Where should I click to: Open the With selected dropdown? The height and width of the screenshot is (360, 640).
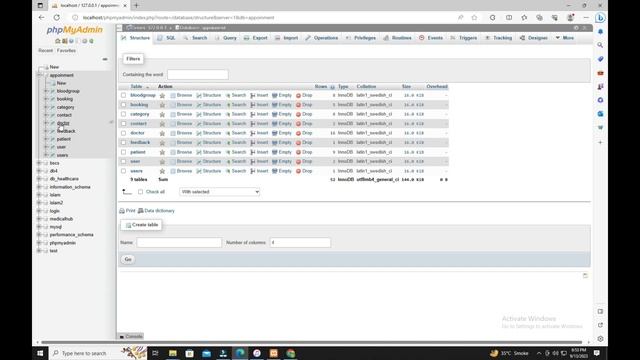220,192
